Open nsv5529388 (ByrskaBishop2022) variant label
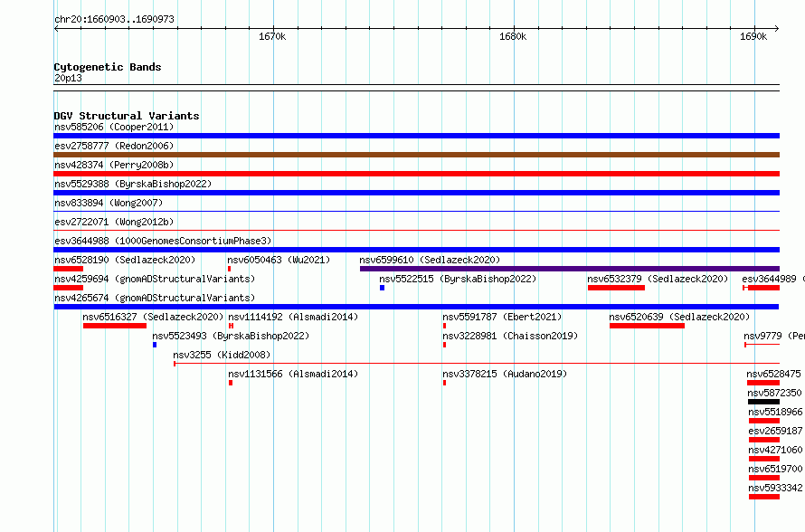This screenshot has height=532, width=805. pyautogui.click(x=133, y=184)
